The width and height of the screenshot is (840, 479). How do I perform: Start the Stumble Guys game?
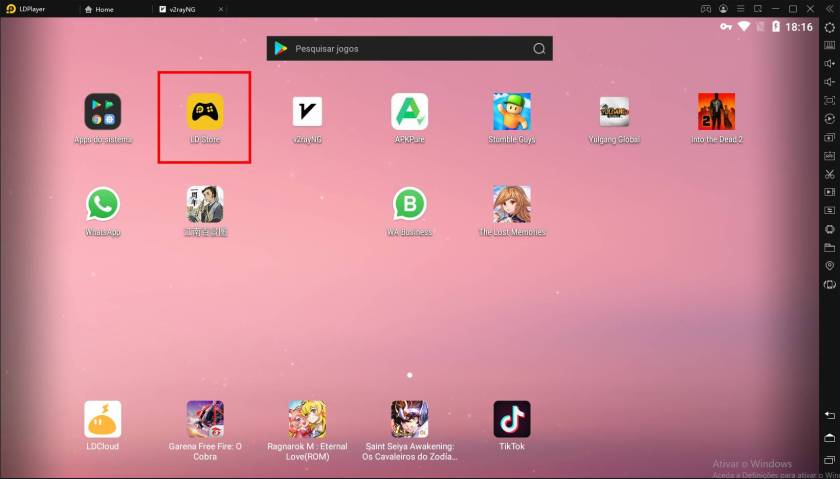tap(512, 111)
